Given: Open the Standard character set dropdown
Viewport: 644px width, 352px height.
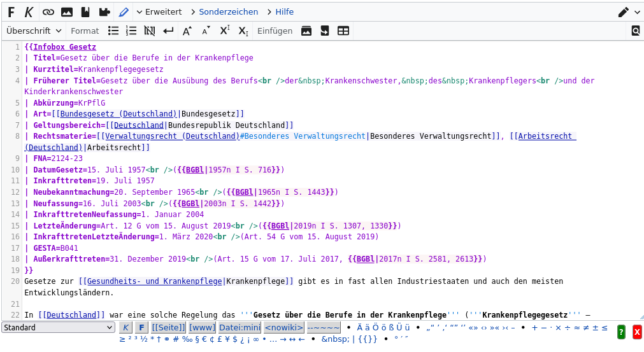Looking at the screenshot, I should click(x=58, y=328).
